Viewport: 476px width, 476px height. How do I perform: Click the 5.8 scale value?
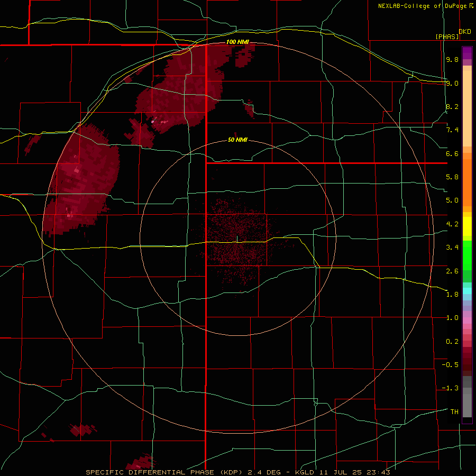452,177
